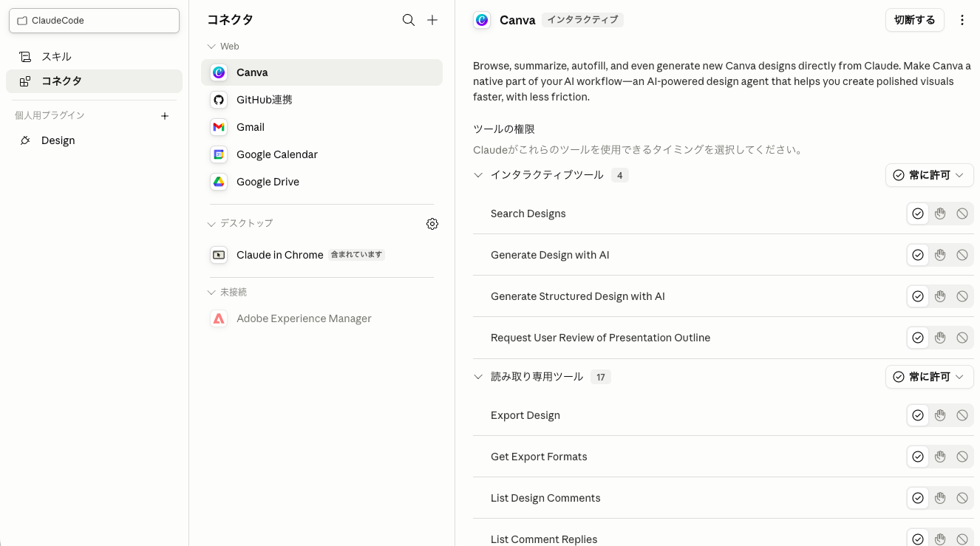
Task: Click the ツールの権限 heading
Action: 504,129
